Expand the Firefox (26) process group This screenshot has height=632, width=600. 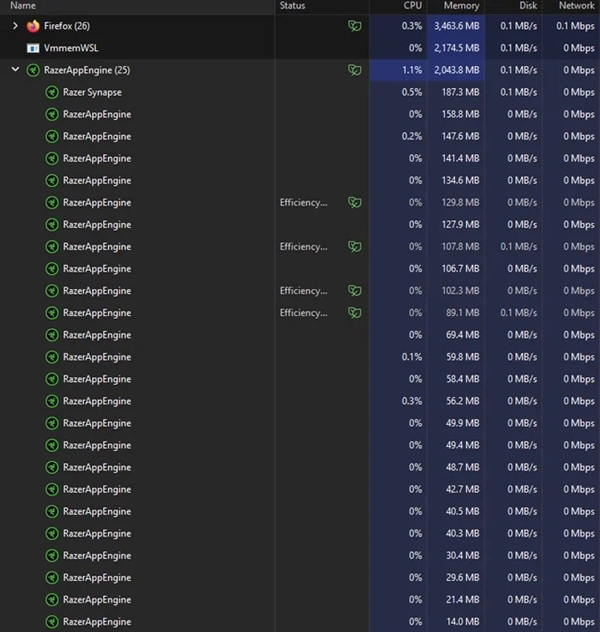(15, 26)
